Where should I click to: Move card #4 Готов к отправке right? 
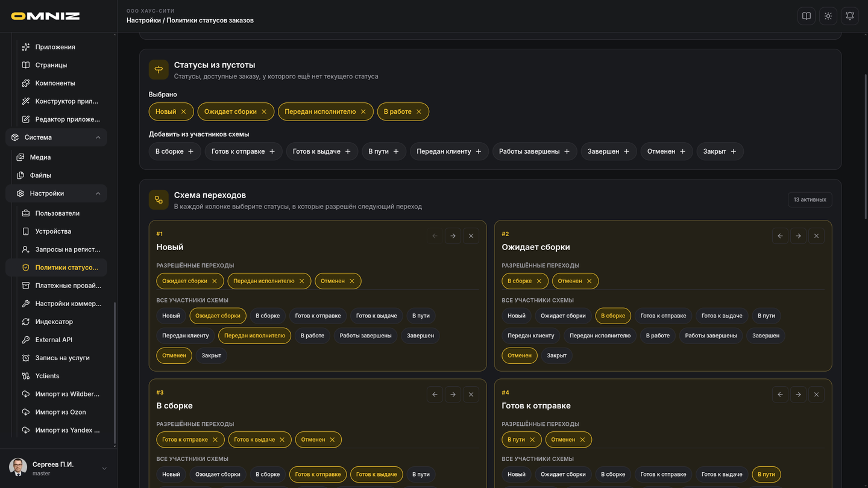click(799, 395)
